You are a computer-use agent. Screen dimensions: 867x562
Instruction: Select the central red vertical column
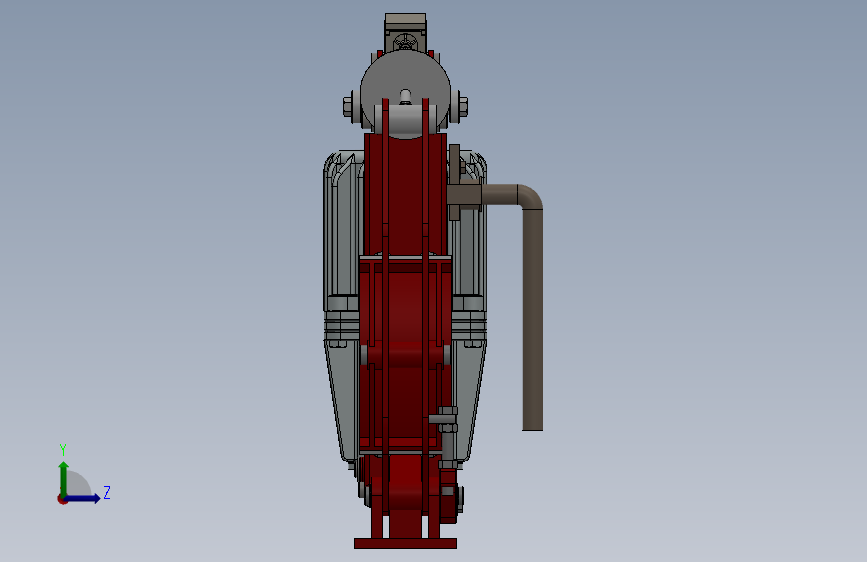(x=405, y=194)
